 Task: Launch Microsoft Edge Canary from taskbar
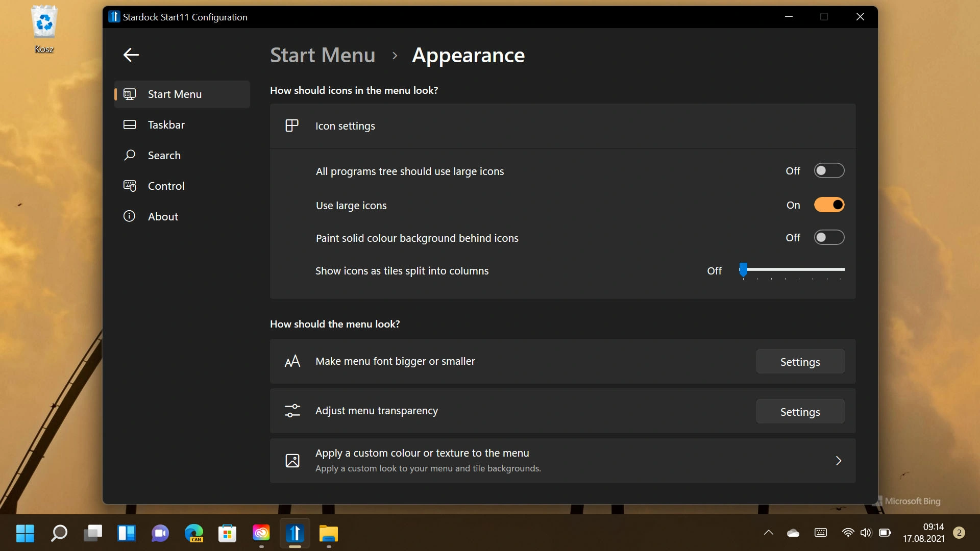(194, 533)
